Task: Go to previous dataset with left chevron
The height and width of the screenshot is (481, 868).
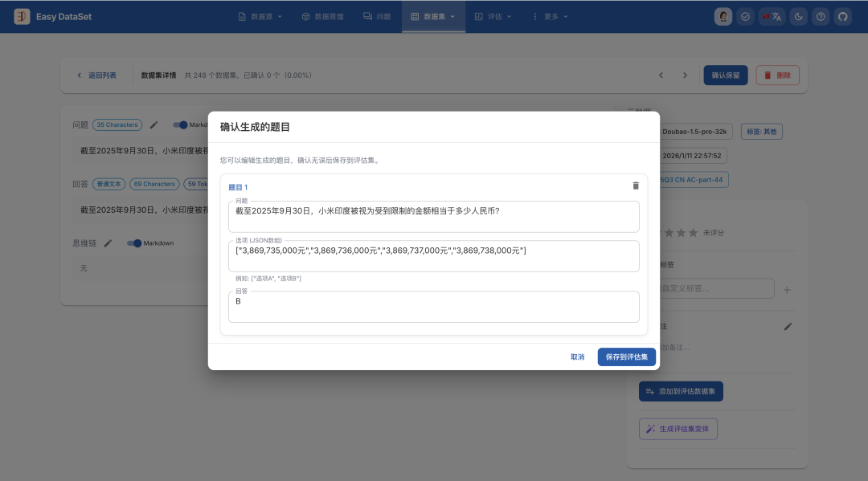Action: (661, 75)
